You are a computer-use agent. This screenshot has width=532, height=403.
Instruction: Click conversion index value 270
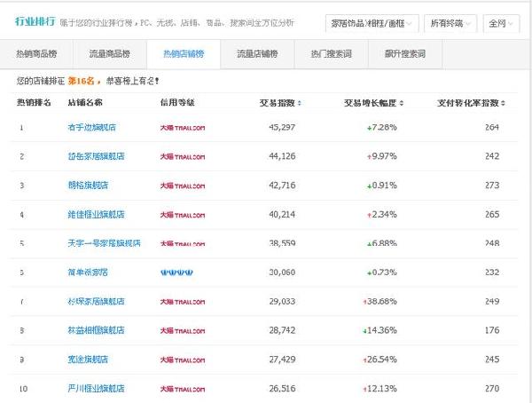[x=492, y=389]
